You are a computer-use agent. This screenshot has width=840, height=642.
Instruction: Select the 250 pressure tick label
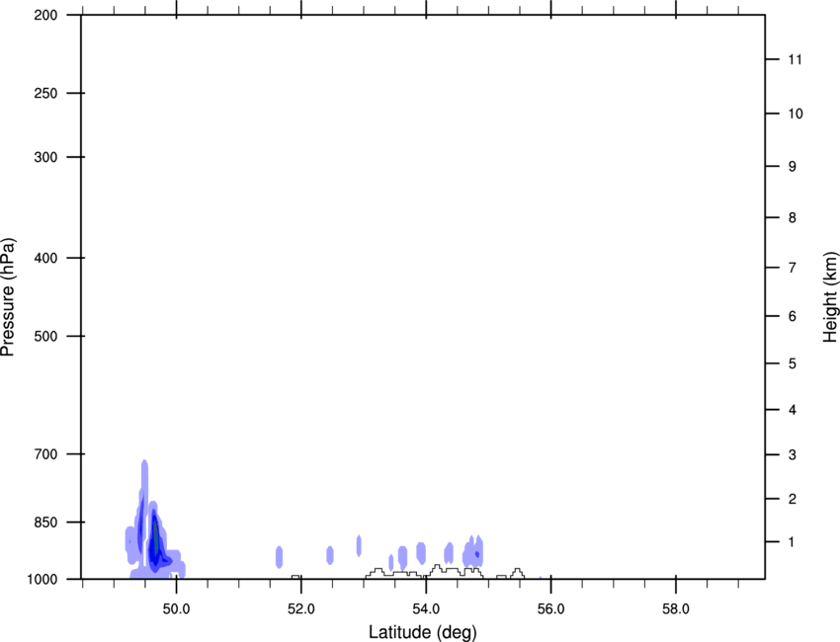(45, 93)
